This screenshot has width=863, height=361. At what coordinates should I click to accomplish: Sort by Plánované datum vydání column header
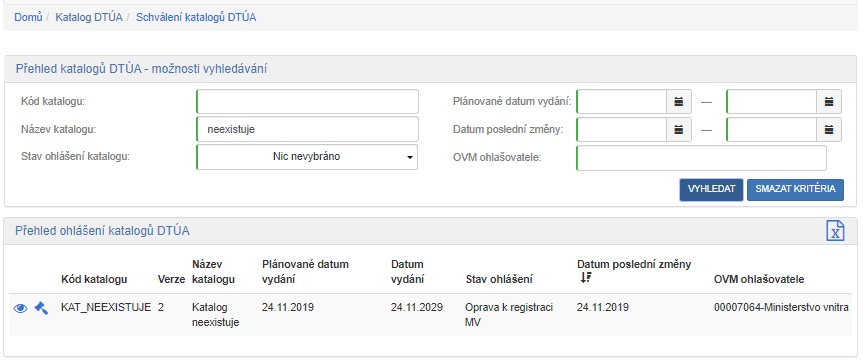click(x=305, y=272)
